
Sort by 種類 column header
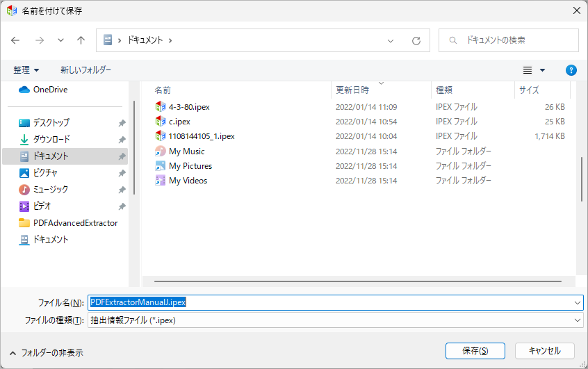tap(444, 90)
